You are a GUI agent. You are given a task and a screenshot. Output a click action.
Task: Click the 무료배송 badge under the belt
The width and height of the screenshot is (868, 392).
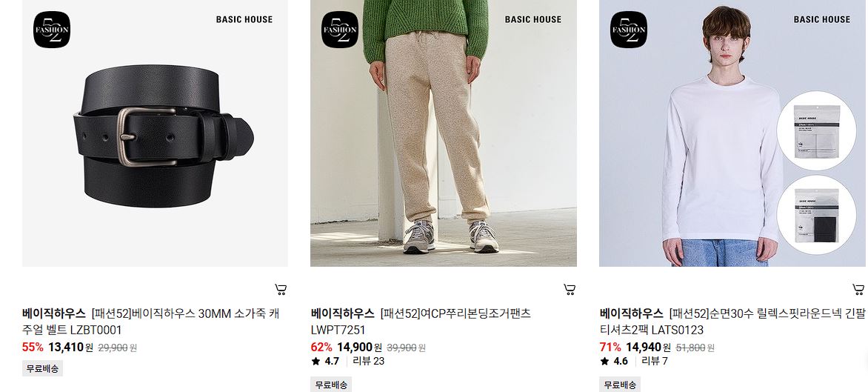43,369
